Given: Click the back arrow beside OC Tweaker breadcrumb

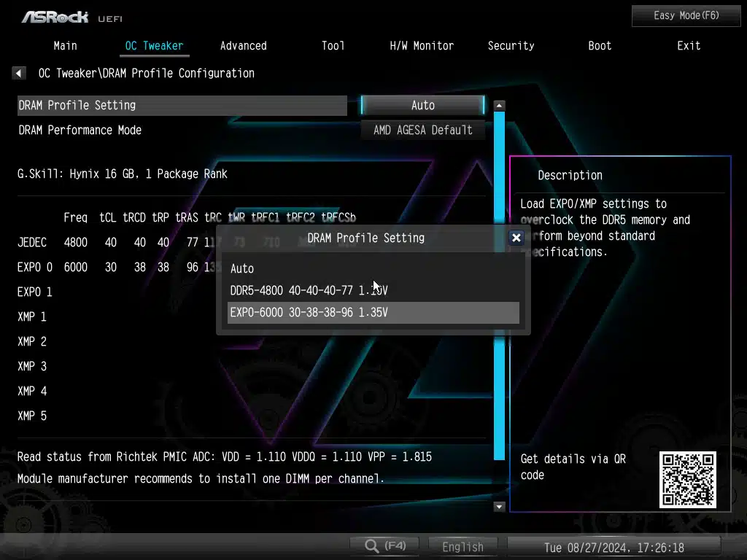Looking at the screenshot, I should click(19, 73).
